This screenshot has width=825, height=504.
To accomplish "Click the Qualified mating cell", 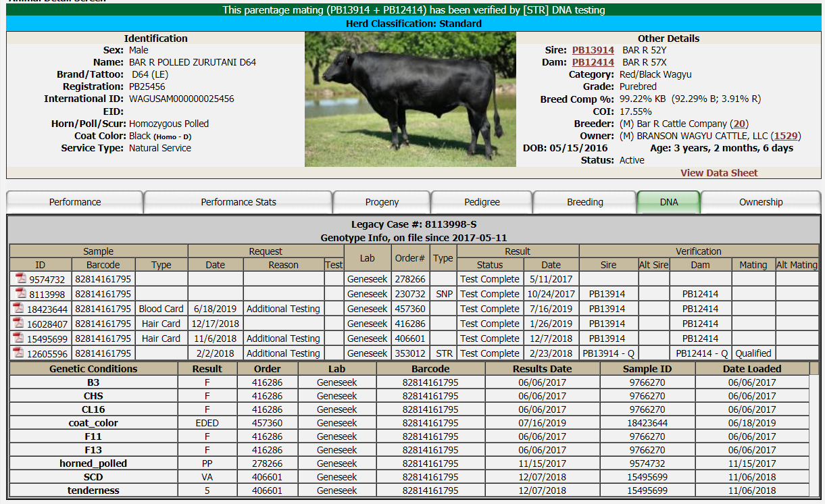I will tap(753, 353).
